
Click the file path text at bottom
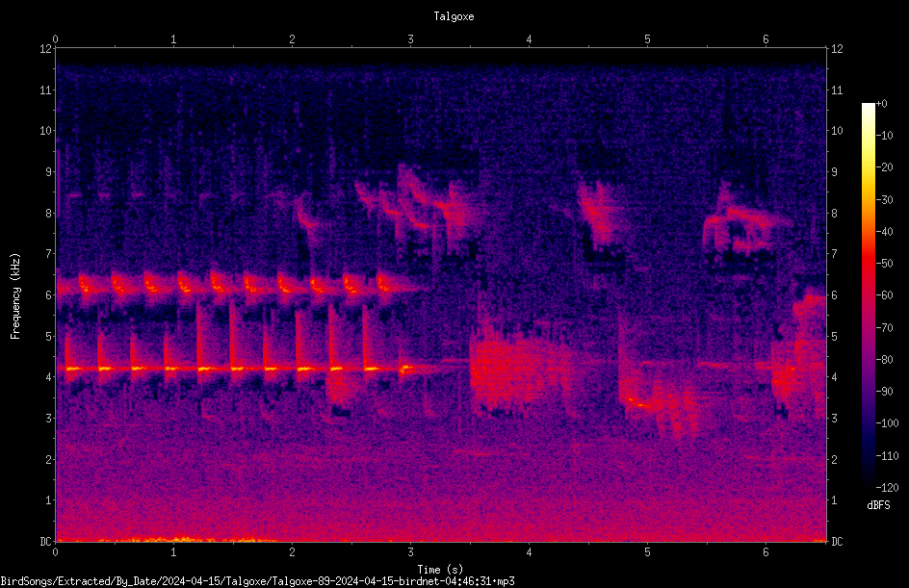click(257, 581)
